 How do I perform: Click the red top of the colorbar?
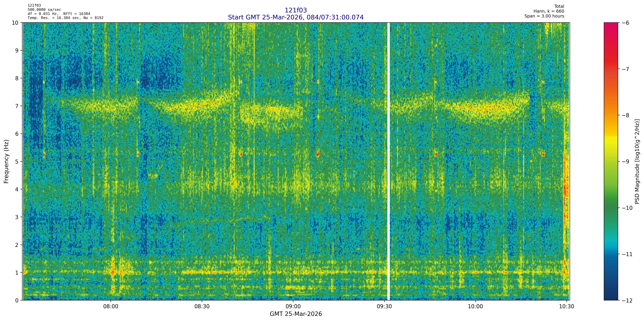[x=611, y=25]
